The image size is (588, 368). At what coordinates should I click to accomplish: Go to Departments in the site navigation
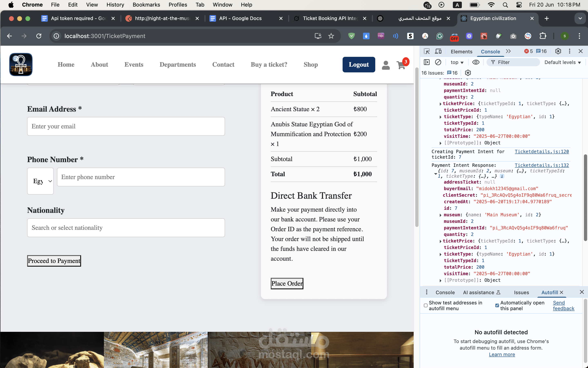tap(178, 64)
